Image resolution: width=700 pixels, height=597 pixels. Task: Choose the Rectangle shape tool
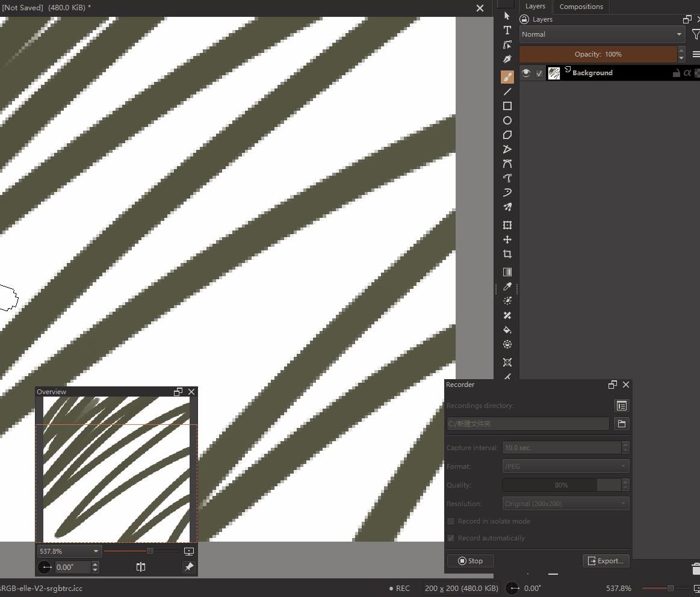pos(507,106)
